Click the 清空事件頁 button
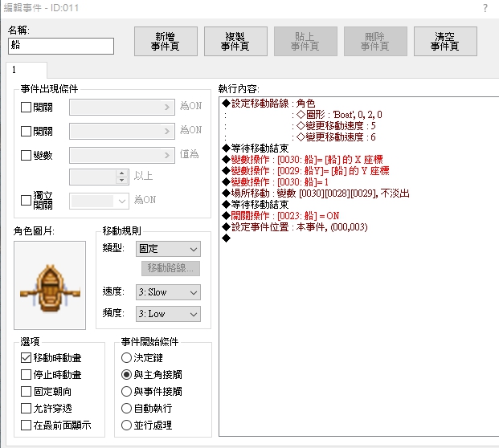Screen dimensions: 499x448 tap(445, 41)
